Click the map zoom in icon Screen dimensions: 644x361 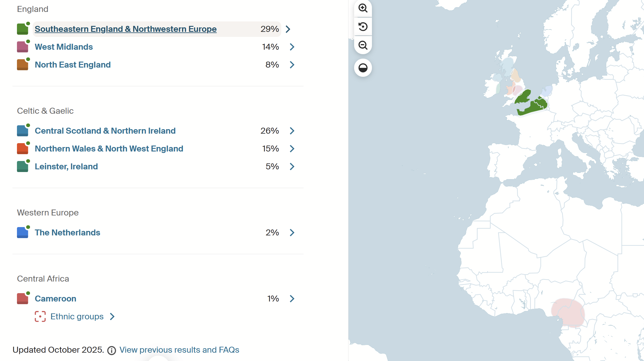[x=363, y=8]
